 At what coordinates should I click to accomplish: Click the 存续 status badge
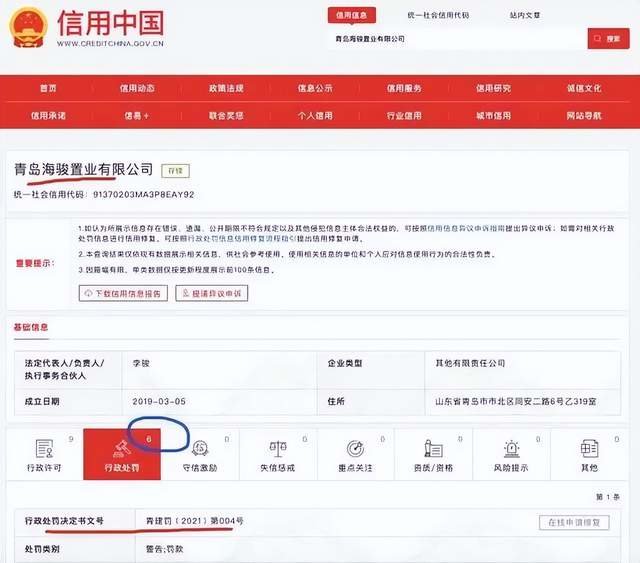click(176, 171)
